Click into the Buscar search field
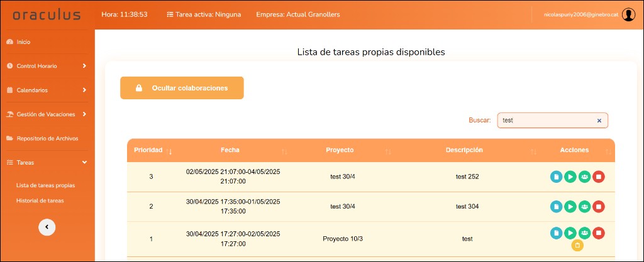 (552, 121)
